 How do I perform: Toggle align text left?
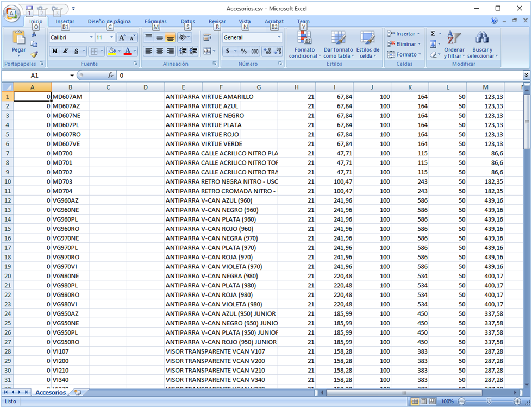[148, 51]
